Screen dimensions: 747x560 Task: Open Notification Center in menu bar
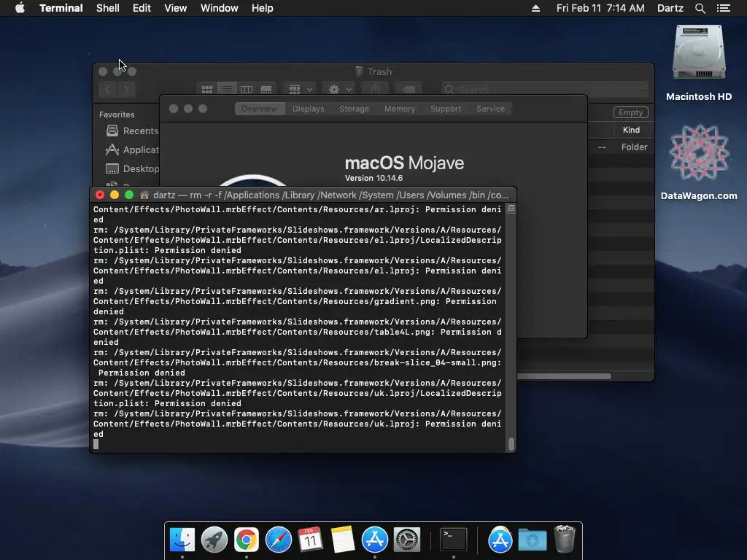(723, 8)
